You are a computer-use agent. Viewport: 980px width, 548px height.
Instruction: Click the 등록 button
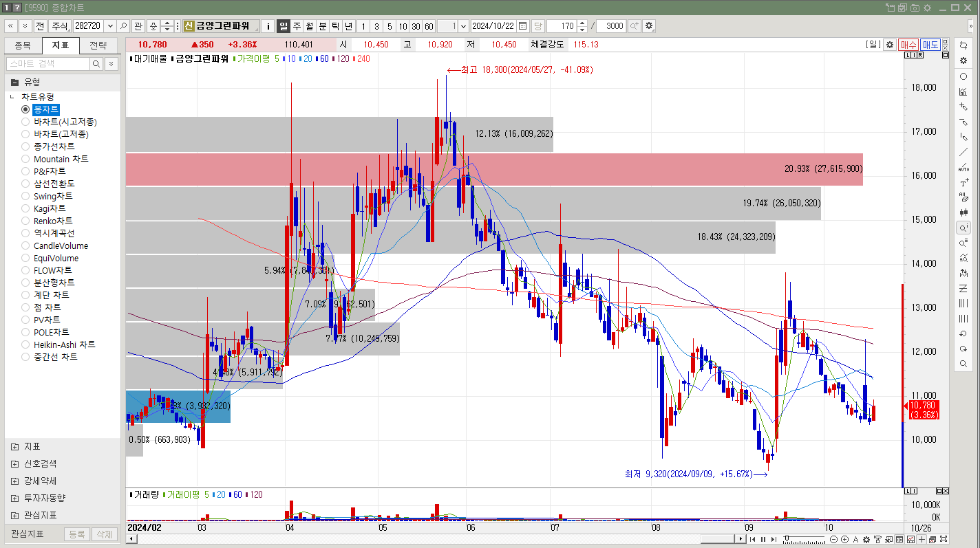(x=77, y=534)
